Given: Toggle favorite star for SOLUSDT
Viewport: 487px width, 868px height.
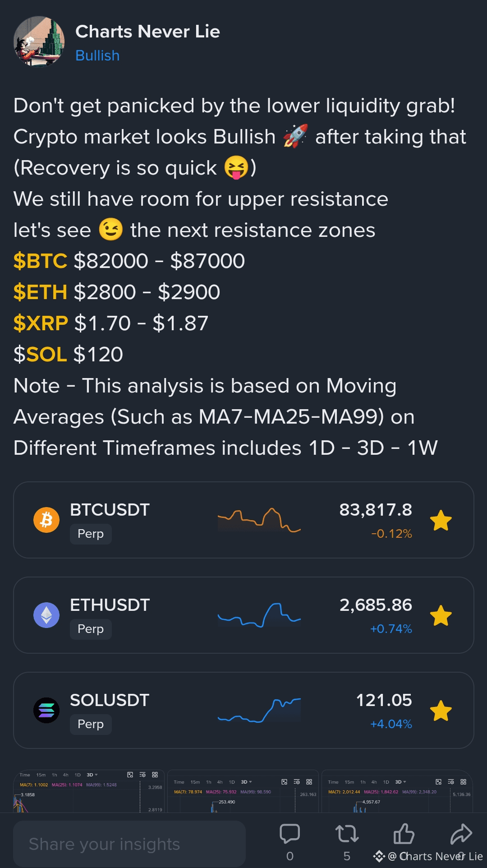Looking at the screenshot, I should [x=441, y=711].
